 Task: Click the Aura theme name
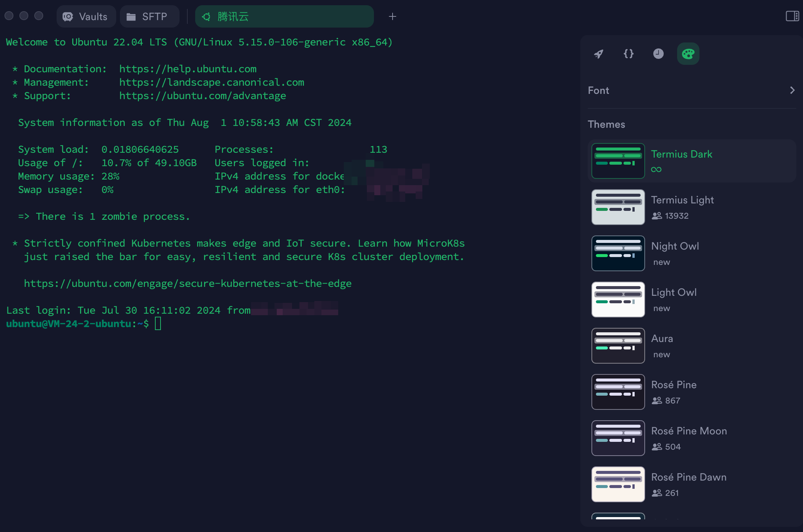coord(662,339)
